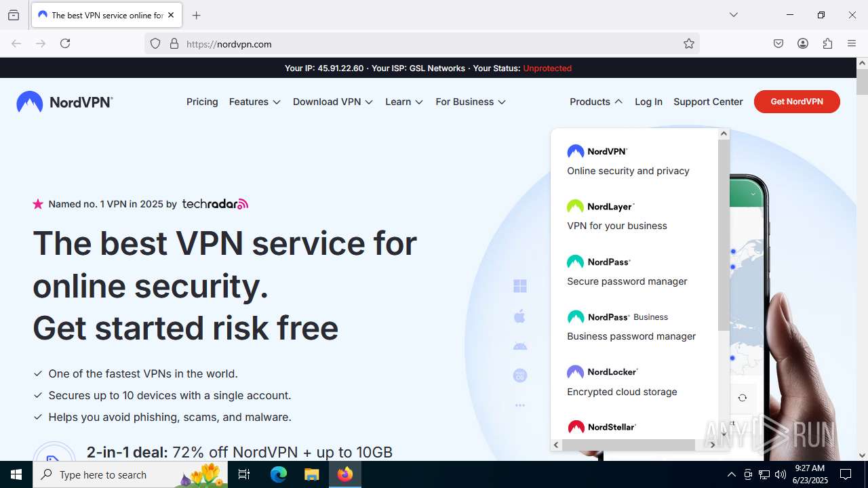Select the Apple platform icon
Screen dimensions: 868x488
coord(520,316)
